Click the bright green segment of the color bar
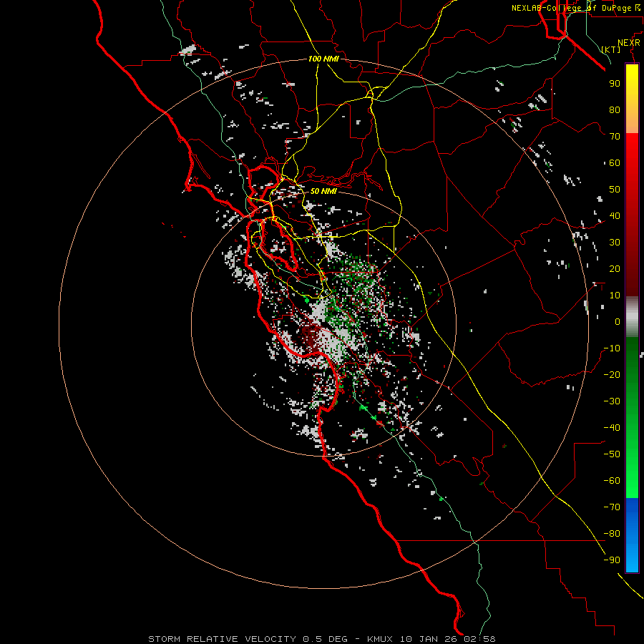The width and height of the screenshot is (644, 644). coord(632,472)
